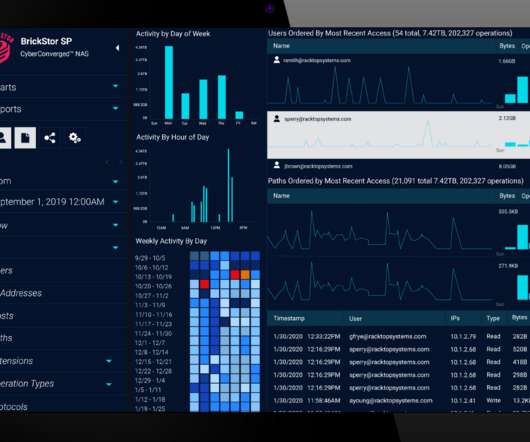The height and width of the screenshot is (442, 530).
Task: Click Paths Ordered by Most Recent Access heading
Action: point(395,181)
